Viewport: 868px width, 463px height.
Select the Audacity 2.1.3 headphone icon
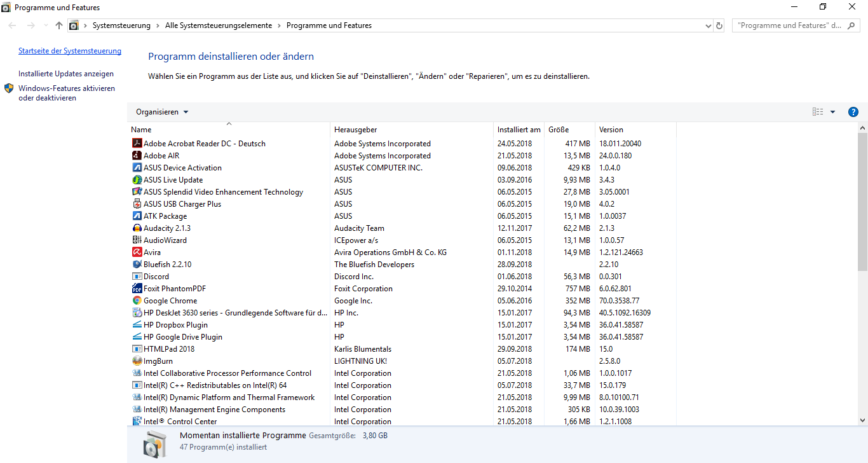pyautogui.click(x=137, y=228)
